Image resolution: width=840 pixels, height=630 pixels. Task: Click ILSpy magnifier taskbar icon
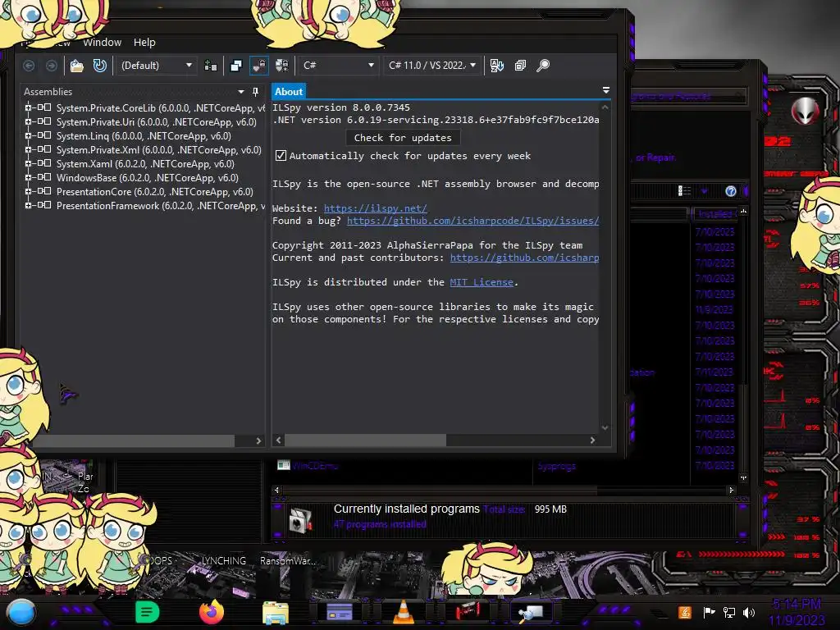(531, 612)
